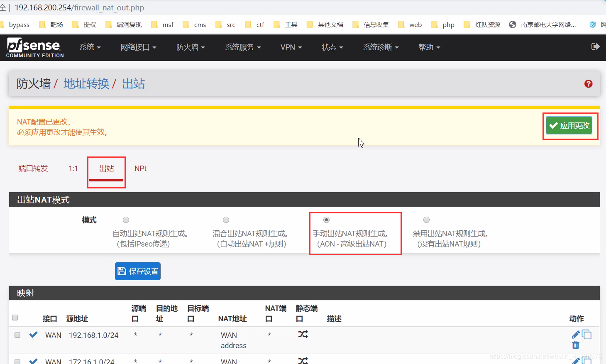Select 自动出站NAT规则生成 radio mode
Image resolution: width=606 pixels, height=364 pixels.
pyautogui.click(x=126, y=220)
